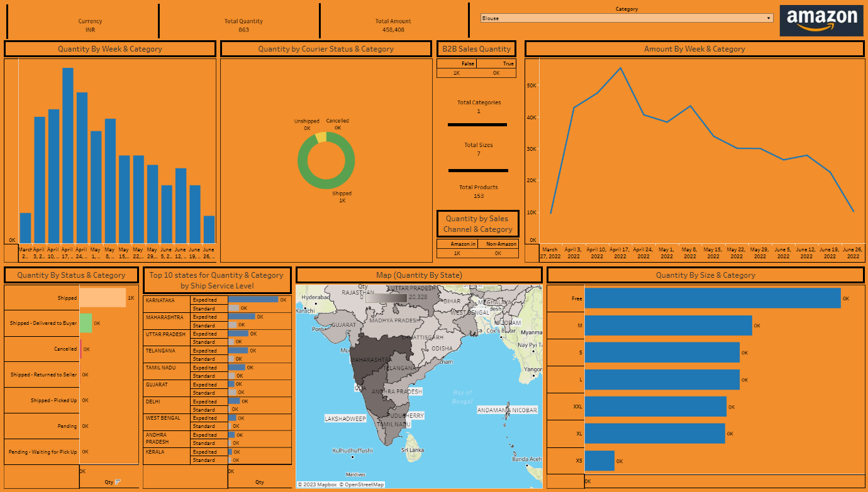
Task: Select the Shipped status bar
Action: tap(103, 298)
